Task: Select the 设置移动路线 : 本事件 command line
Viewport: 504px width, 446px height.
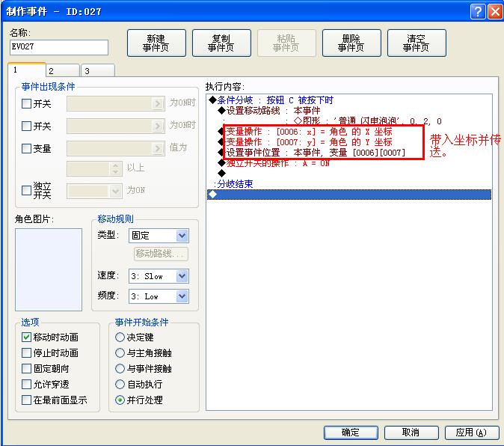Action: click(268, 111)
